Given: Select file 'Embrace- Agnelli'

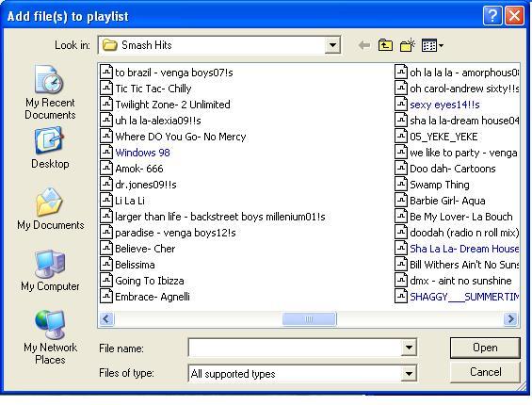Looking at the screenshot, I should (145, 297).
